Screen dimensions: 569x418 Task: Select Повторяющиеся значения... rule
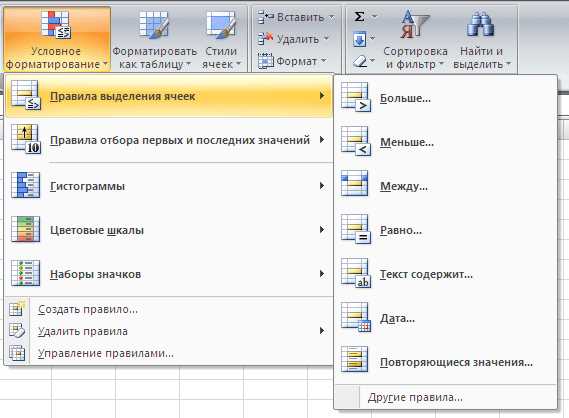446,362
